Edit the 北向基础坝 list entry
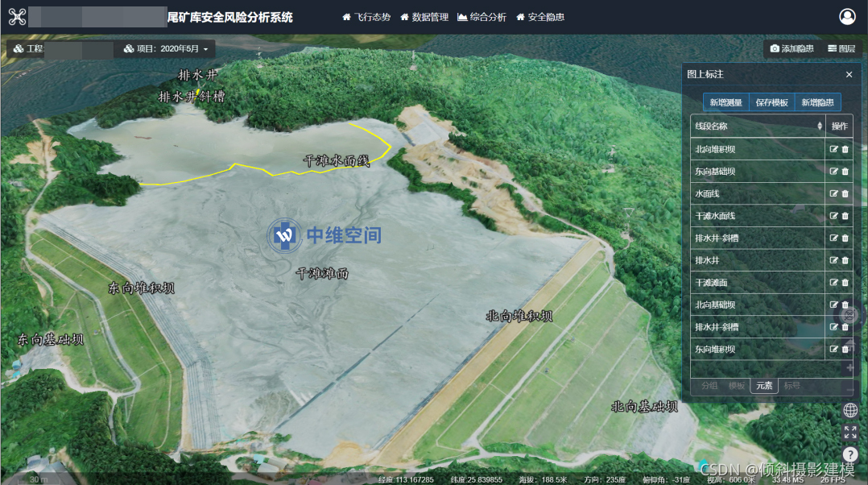The image size is (868, 485). (833, 305)
